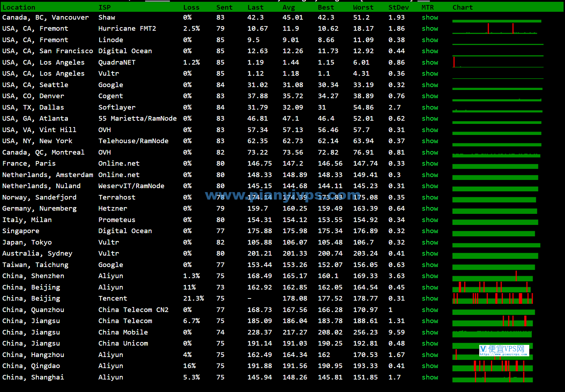Open show for Nuland WeservIT

pyautogui.click(x=430, y=186)
